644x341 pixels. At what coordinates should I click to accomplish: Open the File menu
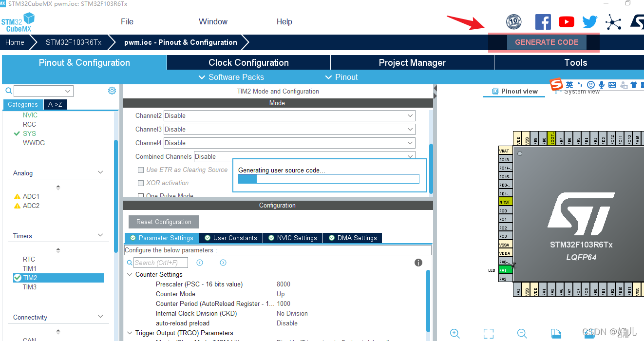tap(127, 21)
